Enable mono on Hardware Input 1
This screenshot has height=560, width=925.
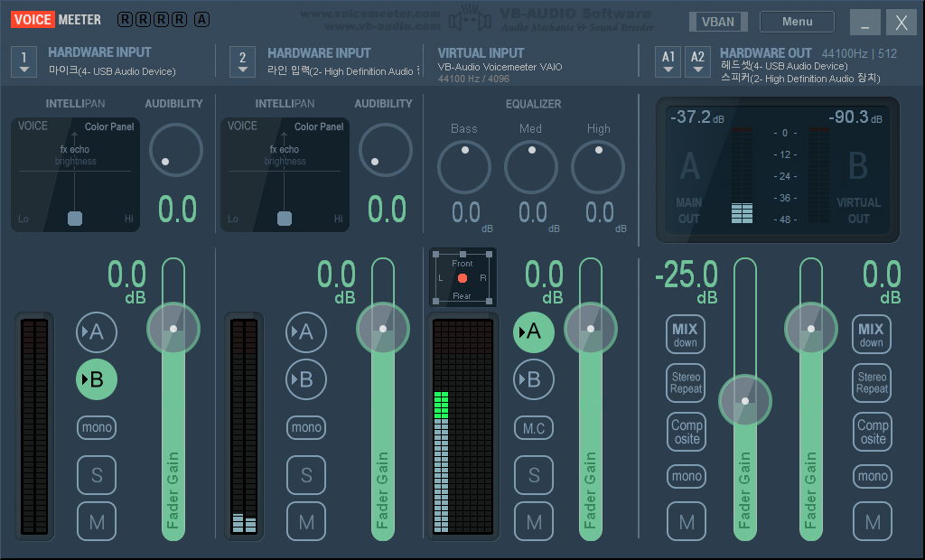[x=96, y=427]
